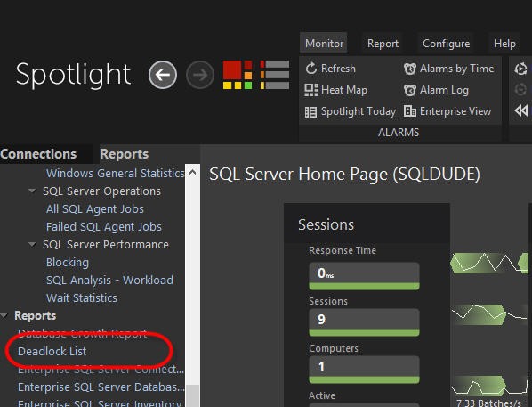Select Heat Map in the ribbon
The image size is (532, 407).
[344, 90]
